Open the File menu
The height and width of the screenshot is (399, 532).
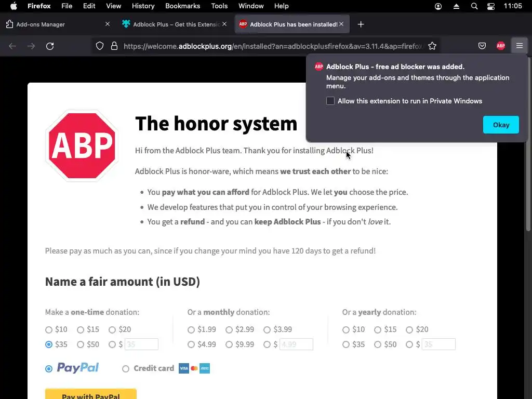(x=67, y=6)
